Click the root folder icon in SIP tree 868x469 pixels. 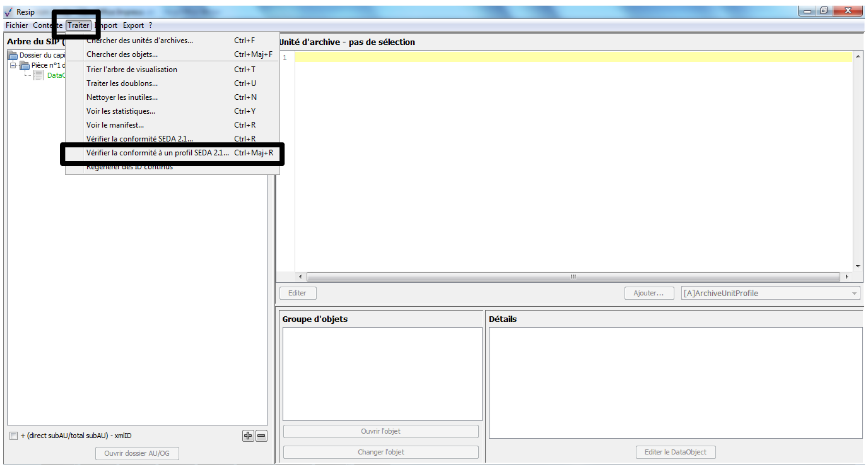point(13,55)
